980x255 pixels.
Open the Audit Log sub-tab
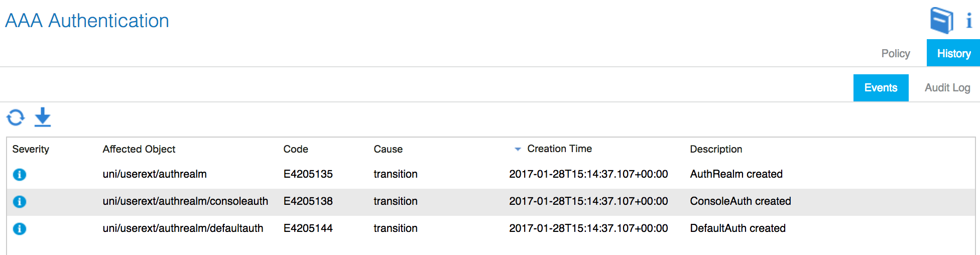(947, 88)
